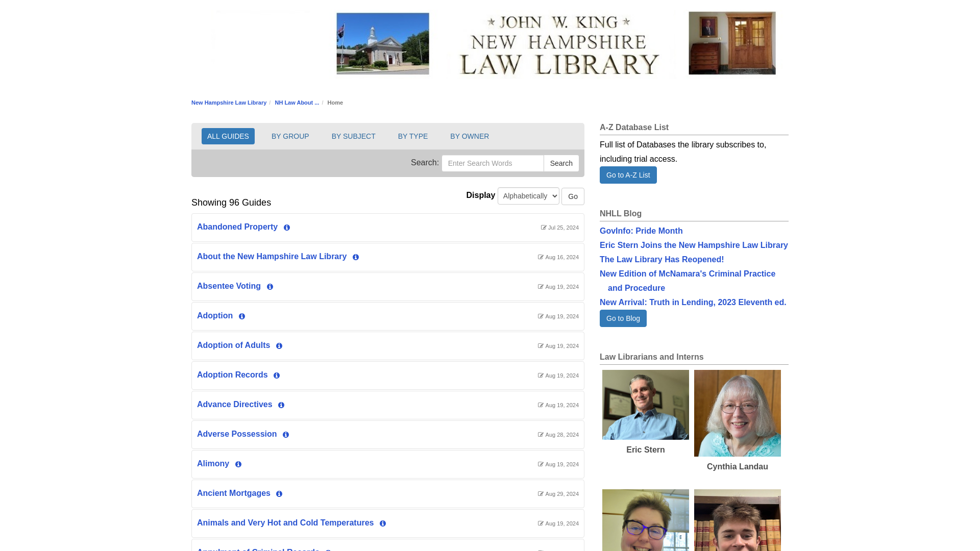Open the Adoption guide link
Viewport: 980px width, 551px height.
[215, 316]
